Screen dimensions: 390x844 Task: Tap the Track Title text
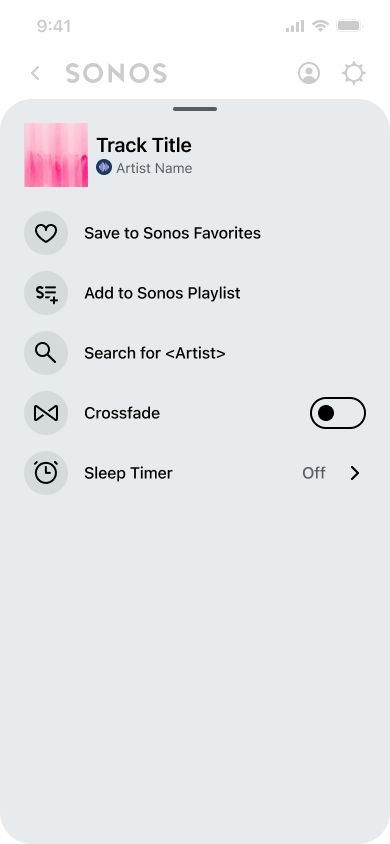point(144,145)
